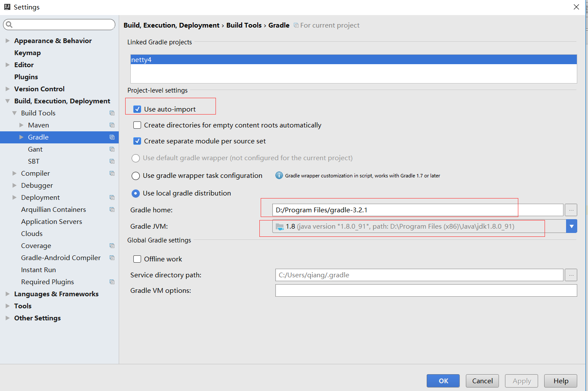Viewport: 588px width, 391px height.
Task: Click the 'For current project' icon in breadcrumb
Action: tap(296, 25)
